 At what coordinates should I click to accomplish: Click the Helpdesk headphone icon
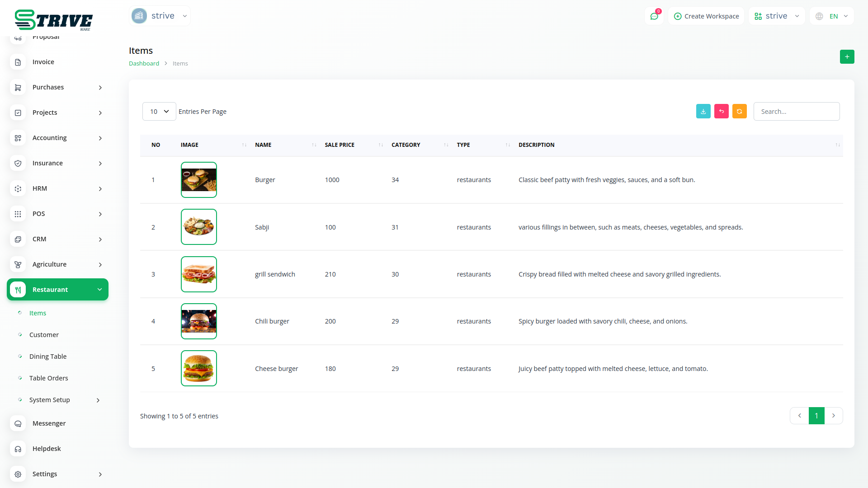point(18,449)
